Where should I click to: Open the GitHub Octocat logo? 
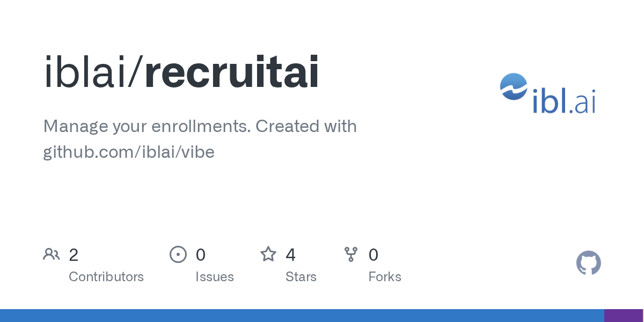589,263
